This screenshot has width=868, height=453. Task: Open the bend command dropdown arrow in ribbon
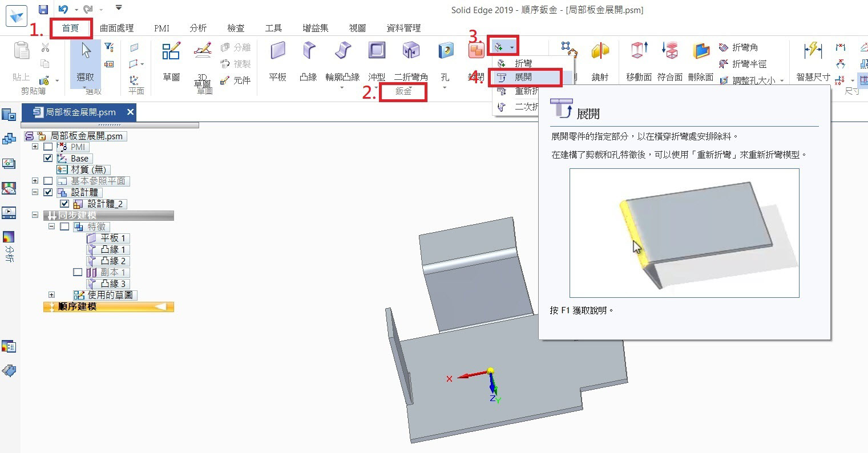[512, 47]
